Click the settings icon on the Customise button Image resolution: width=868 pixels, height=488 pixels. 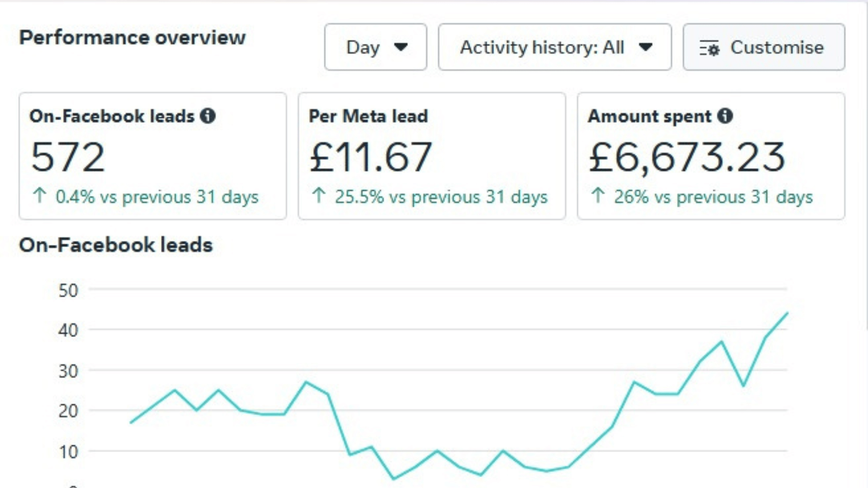(x=709, y=48)
